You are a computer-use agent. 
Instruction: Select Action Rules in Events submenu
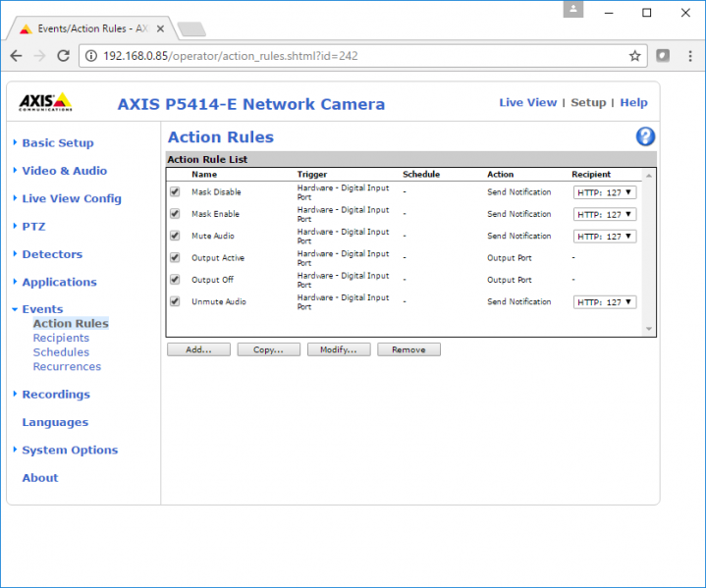pos(71,323)
